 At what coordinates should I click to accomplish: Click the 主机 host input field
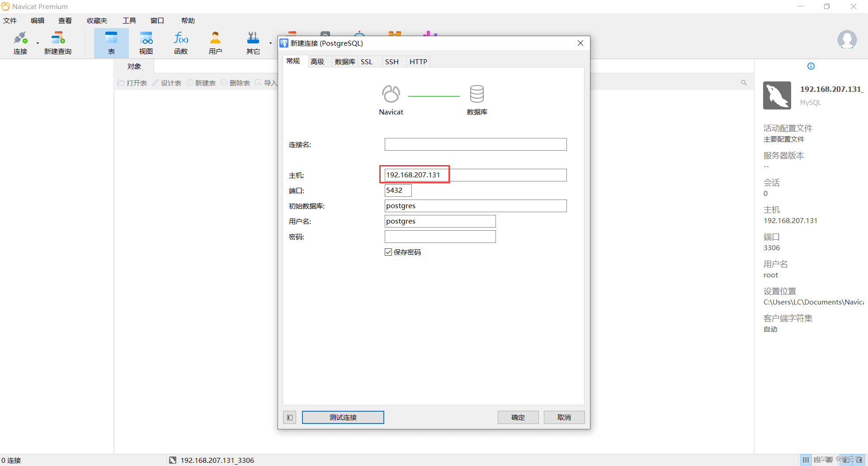coord(476,175)
